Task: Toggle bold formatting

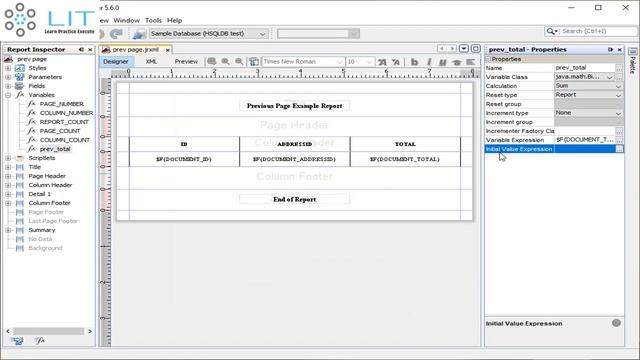Action: [x=415, y=62]
